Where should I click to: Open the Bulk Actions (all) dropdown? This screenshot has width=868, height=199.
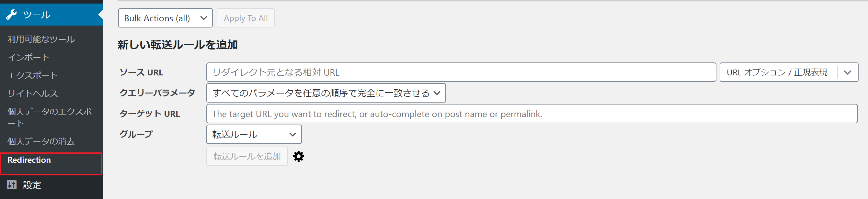pyautogui.click(x=165, y=18)
